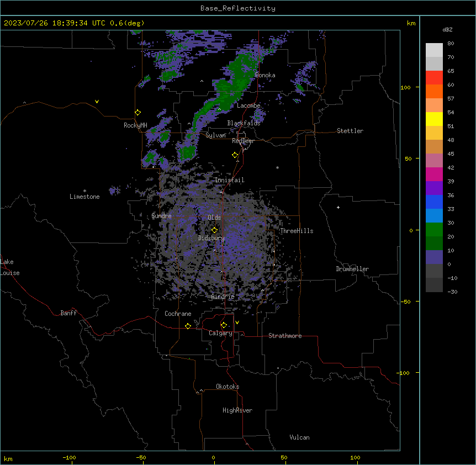This screenshot has height=465, width=476.
Task: Click the Limestone label
Action: click(84, 197)
